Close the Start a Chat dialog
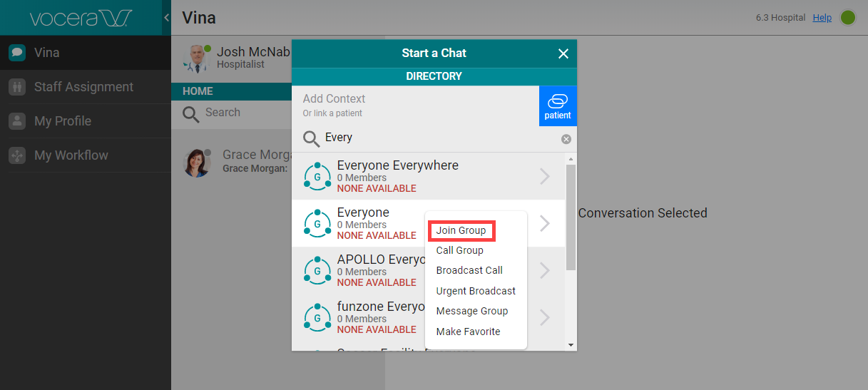 pos(563,53)
